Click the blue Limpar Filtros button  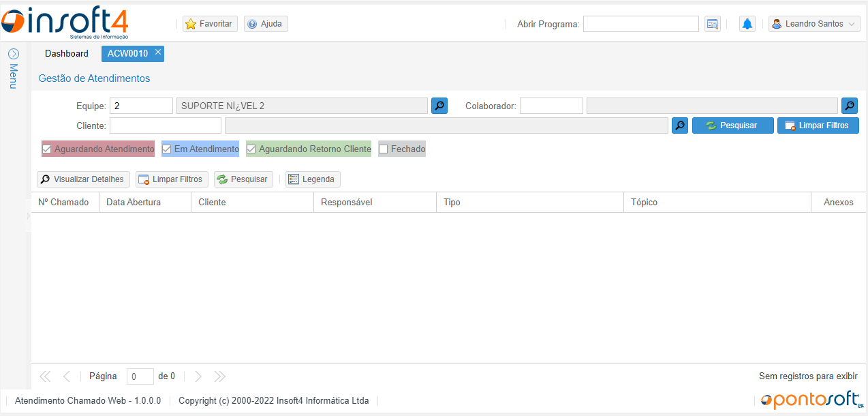818,125
